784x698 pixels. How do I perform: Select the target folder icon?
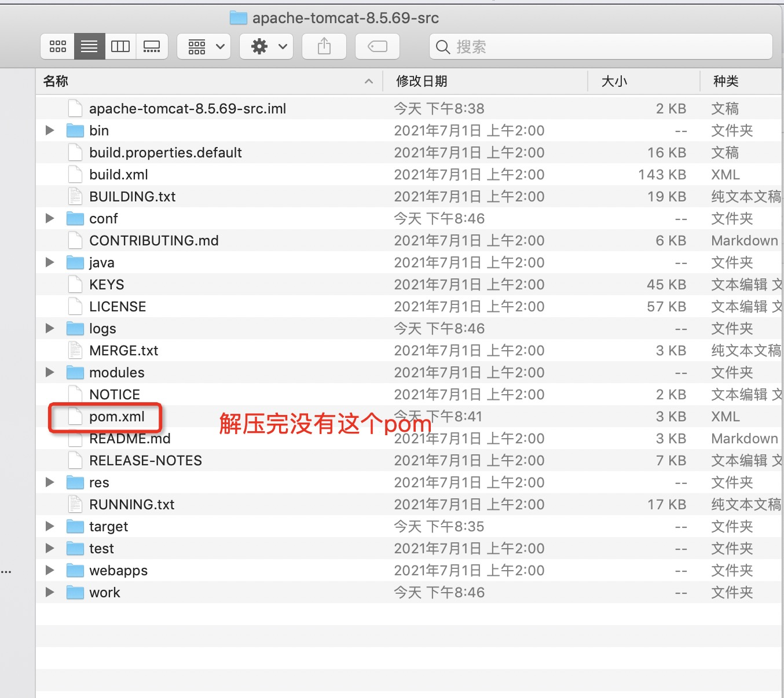coord(75,526)
